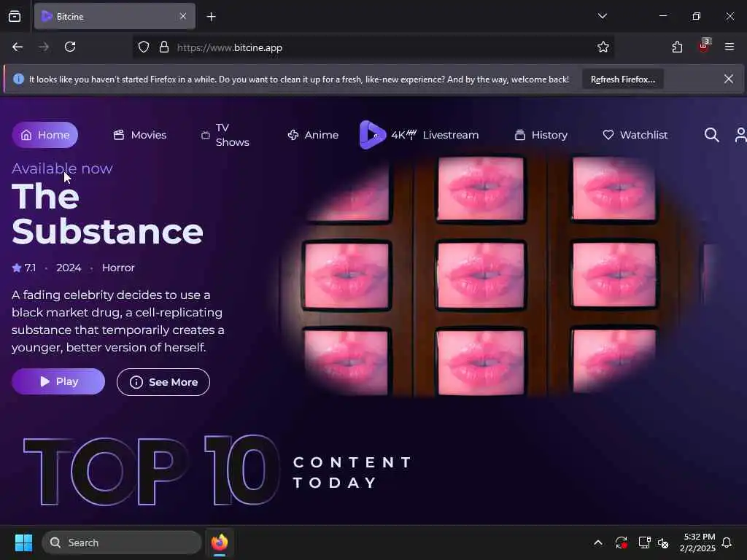Dismiss the Firefox notification bar
This screenshot has width=747, height=560.
tap(729, 79)
